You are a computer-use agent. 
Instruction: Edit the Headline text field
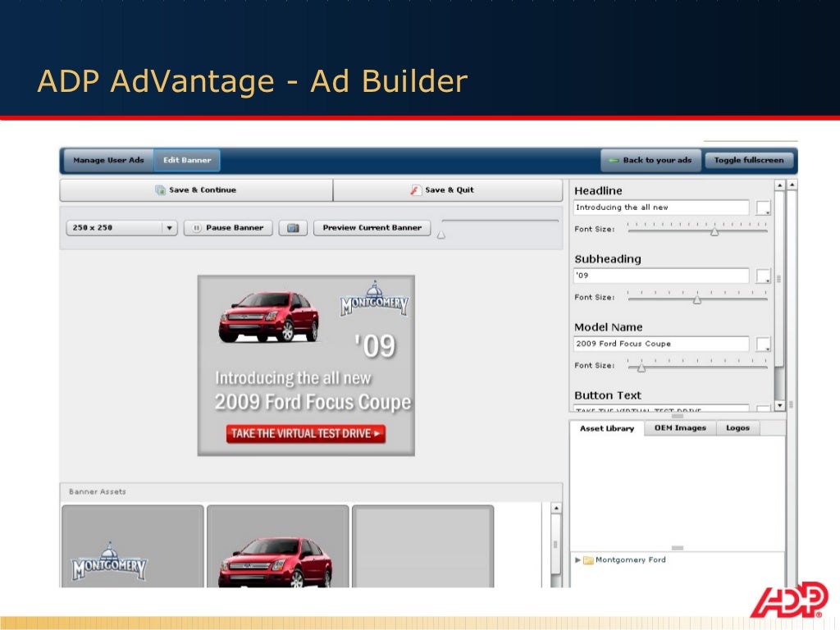[661, 208]
